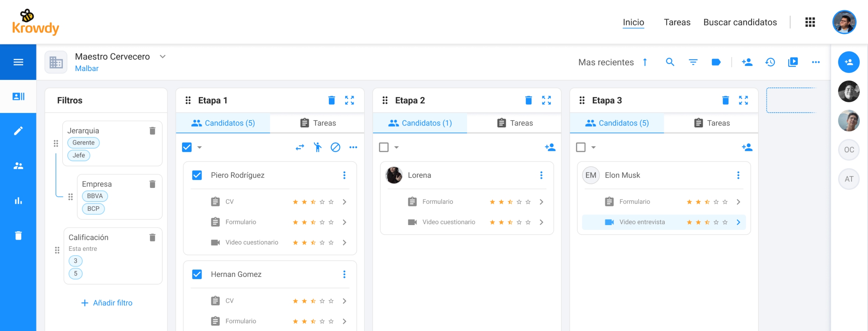Add a candidate to Etapa 2
This screenshot has width=868, height=331.
(550, 147)
